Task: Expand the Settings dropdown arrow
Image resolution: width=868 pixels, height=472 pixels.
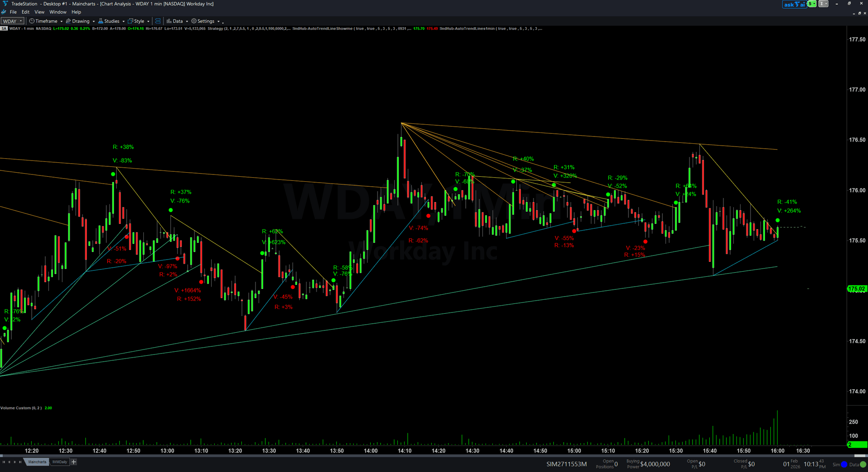Action: (219, 21)
